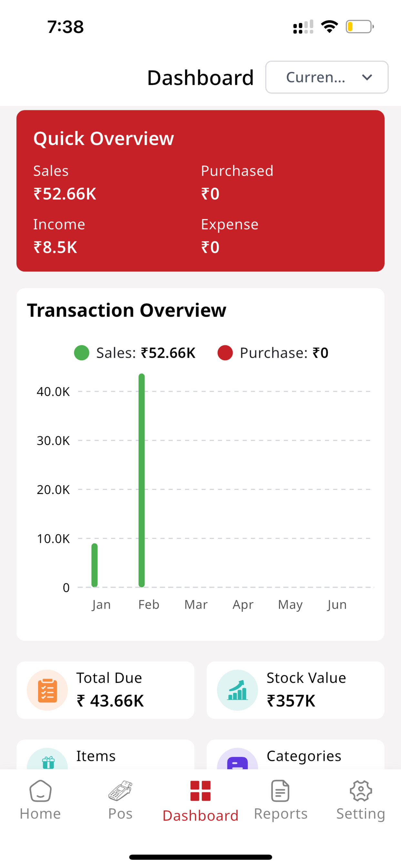Screen dimensions: 401x868
Task: Tap the orange Total Due checklist icon
Action: 47,690
